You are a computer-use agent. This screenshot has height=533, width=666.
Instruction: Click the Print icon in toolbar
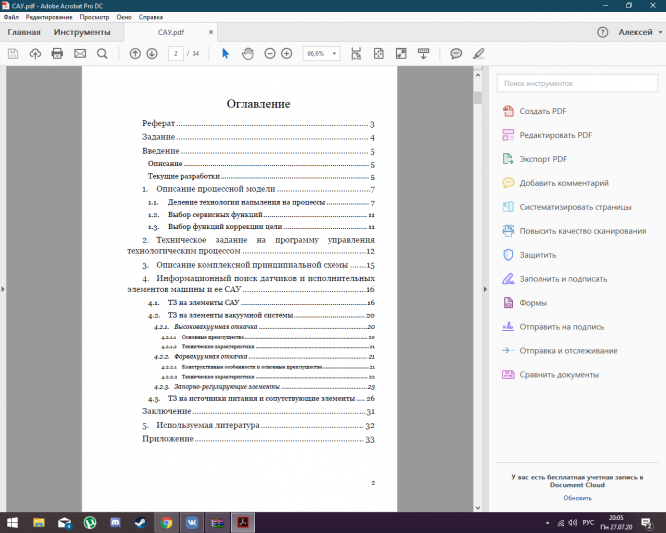(57, 53)
